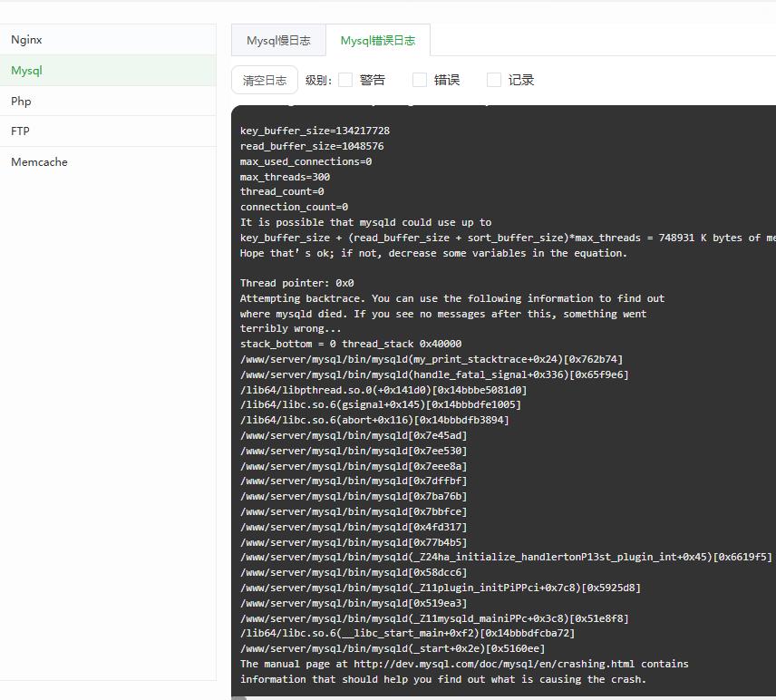Click the mysqld[0x7bbfce] stack frame
The image size is (776, 700).
click(x=354, y=512)
